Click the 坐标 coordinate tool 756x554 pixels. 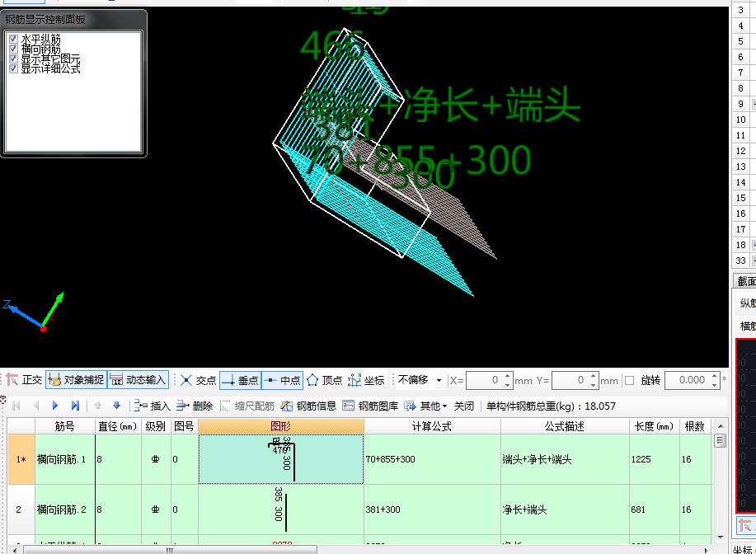pos(366,380)
